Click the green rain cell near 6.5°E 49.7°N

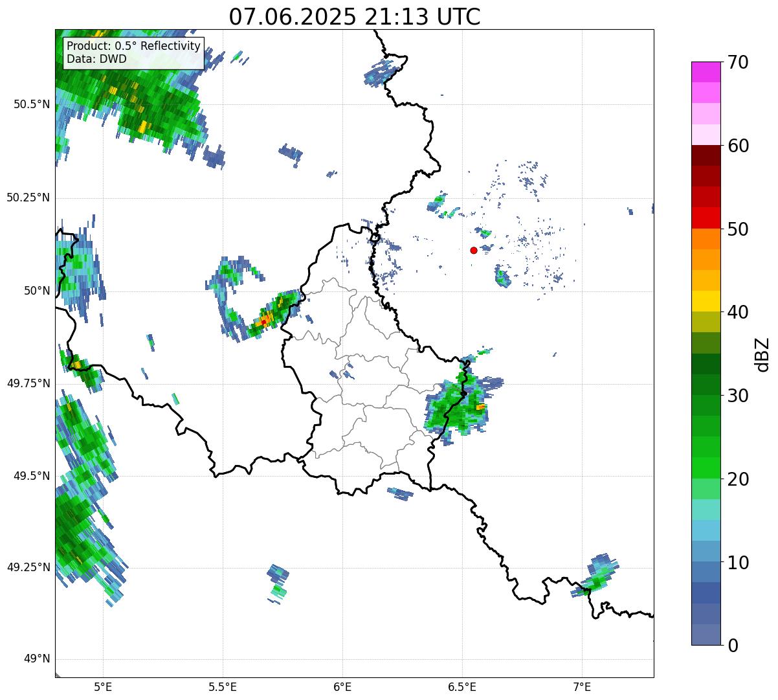pos(458,408)
